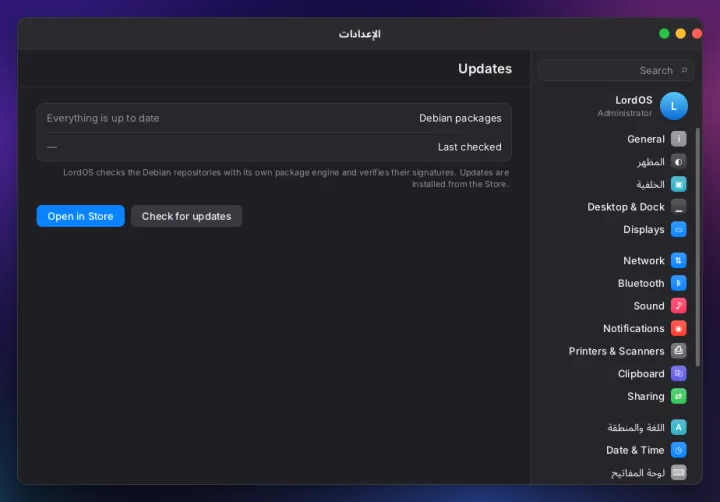Open in Store button

coord(80,216)
